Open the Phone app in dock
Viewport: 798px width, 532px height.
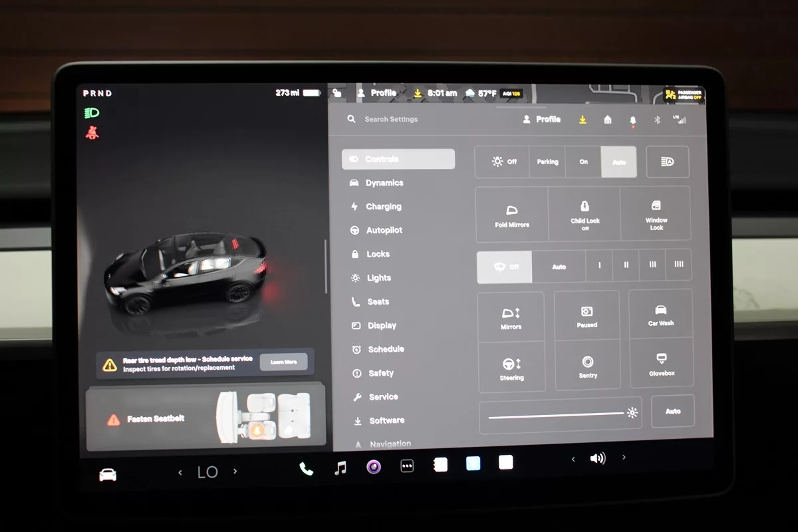tap(306, 468)
